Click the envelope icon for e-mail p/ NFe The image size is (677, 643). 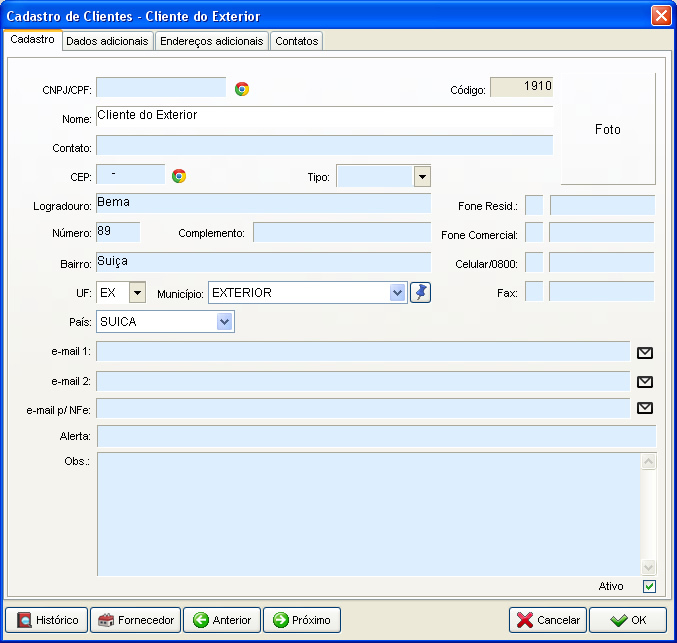click(645, 408)
